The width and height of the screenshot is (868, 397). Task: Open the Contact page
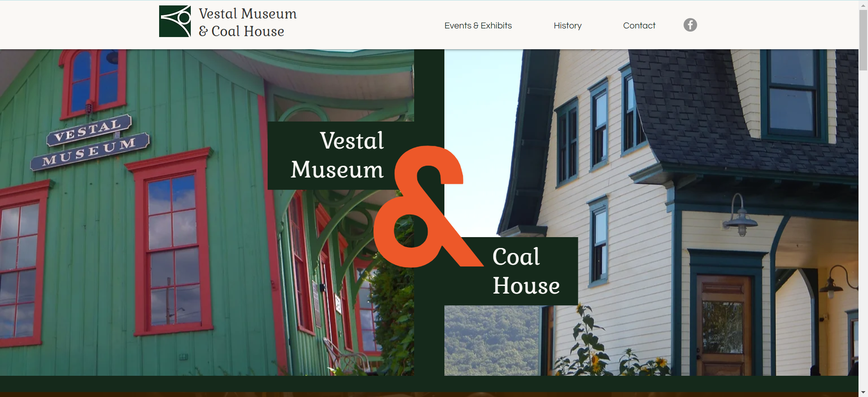639,26
